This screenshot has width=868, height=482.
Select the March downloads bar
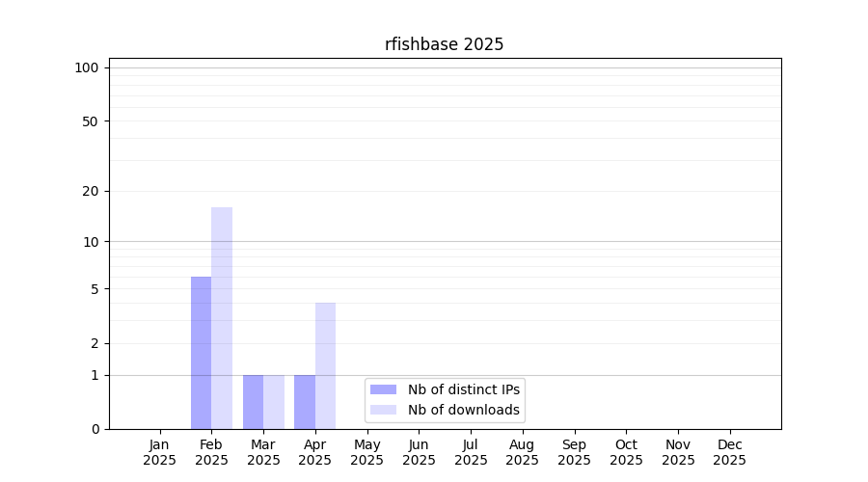click(274, 402)
